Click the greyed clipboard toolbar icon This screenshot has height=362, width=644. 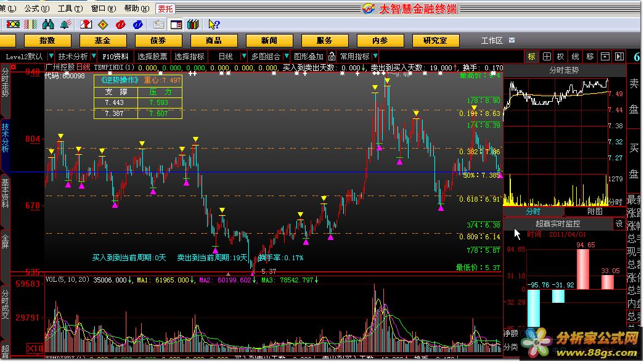click(158, 25)
